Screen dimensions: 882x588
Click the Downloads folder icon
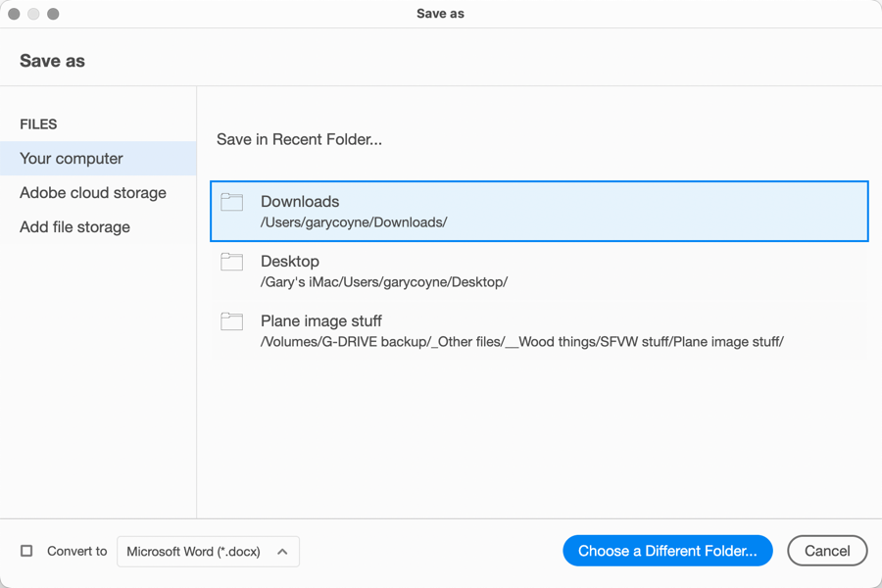point(231,202)
